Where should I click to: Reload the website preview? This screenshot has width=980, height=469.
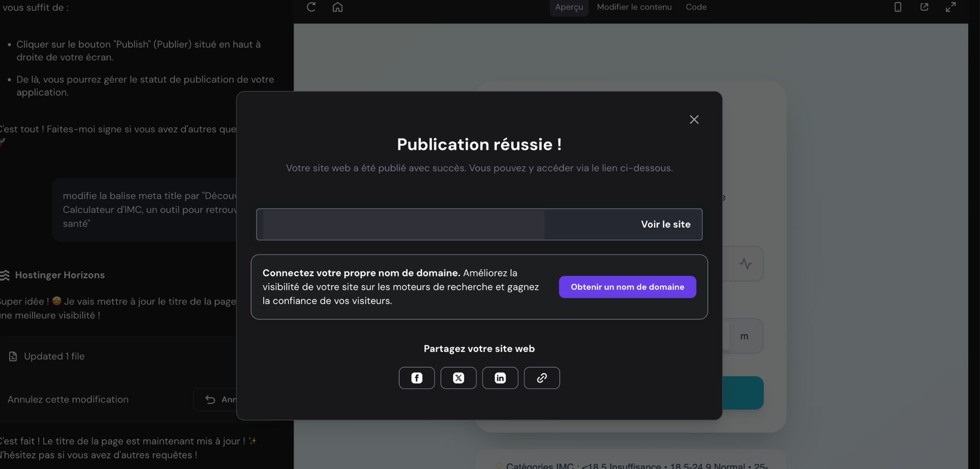(311, 7)
